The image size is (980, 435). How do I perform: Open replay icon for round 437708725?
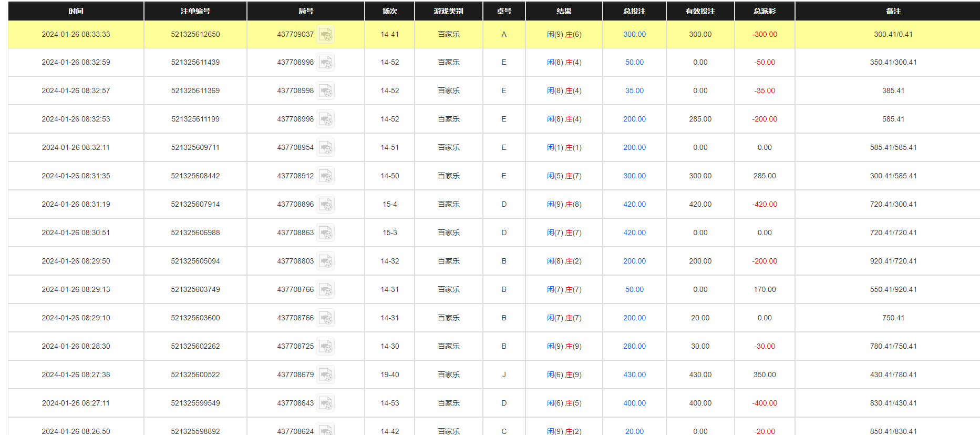pos(325,347)
